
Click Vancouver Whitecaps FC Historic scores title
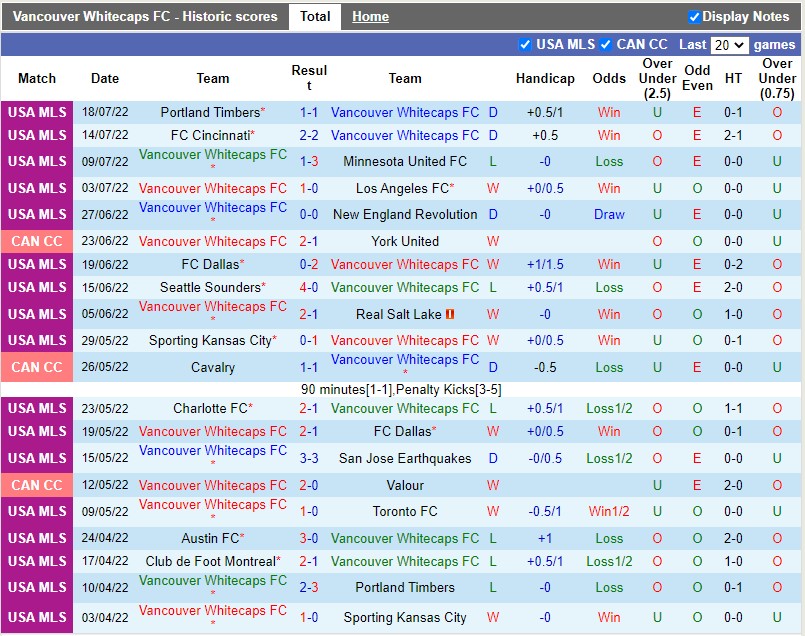[x=145, y=16]
